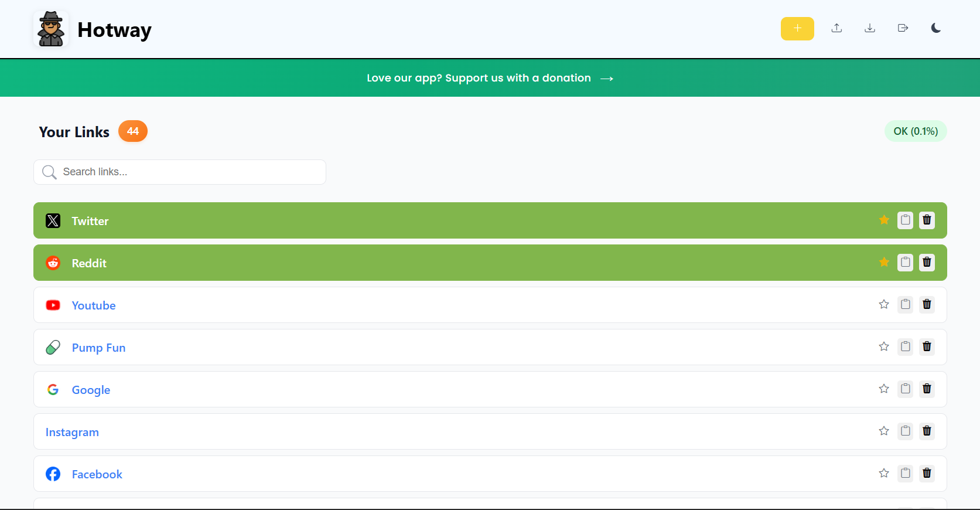Unfavorite Twitter using its star
Screen dimensions: 980x510
[x=884, y=220]
